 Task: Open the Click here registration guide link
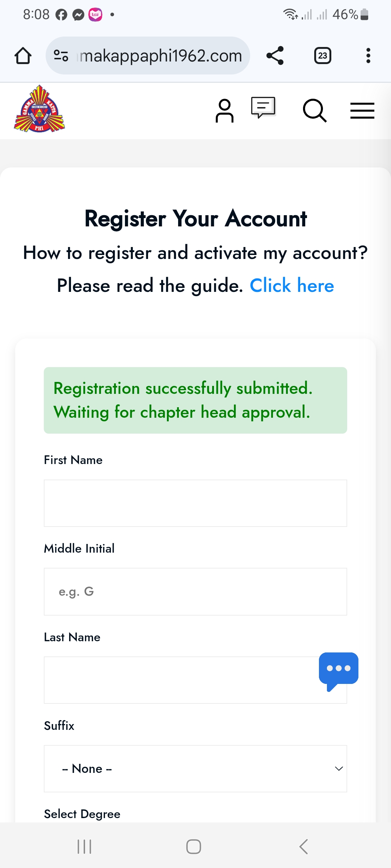[292, 286]
